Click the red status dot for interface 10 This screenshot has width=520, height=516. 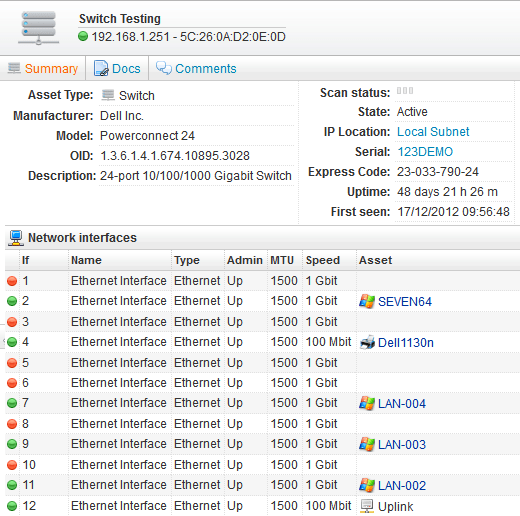[12, 465]
